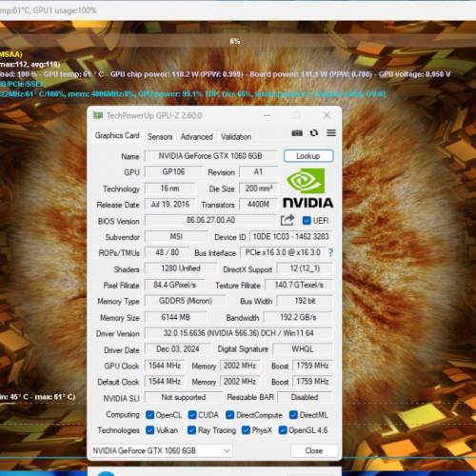The height and width of the screenshot is (476, 476).
Task: Click the GPU-Z screenshot camera icon
Action: (x=297, y=133)
